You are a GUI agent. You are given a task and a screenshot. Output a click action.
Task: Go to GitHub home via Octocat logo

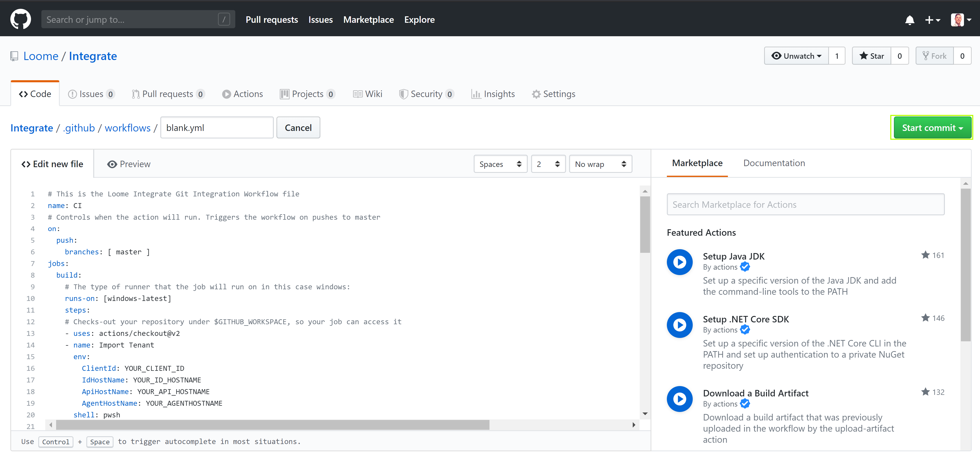[20, 19]
